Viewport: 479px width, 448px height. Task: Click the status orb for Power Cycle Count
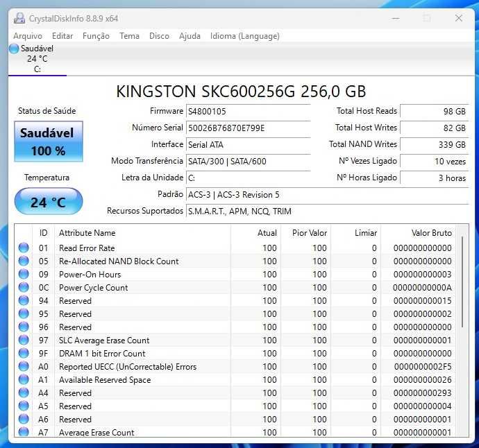[x=24, y=287]
